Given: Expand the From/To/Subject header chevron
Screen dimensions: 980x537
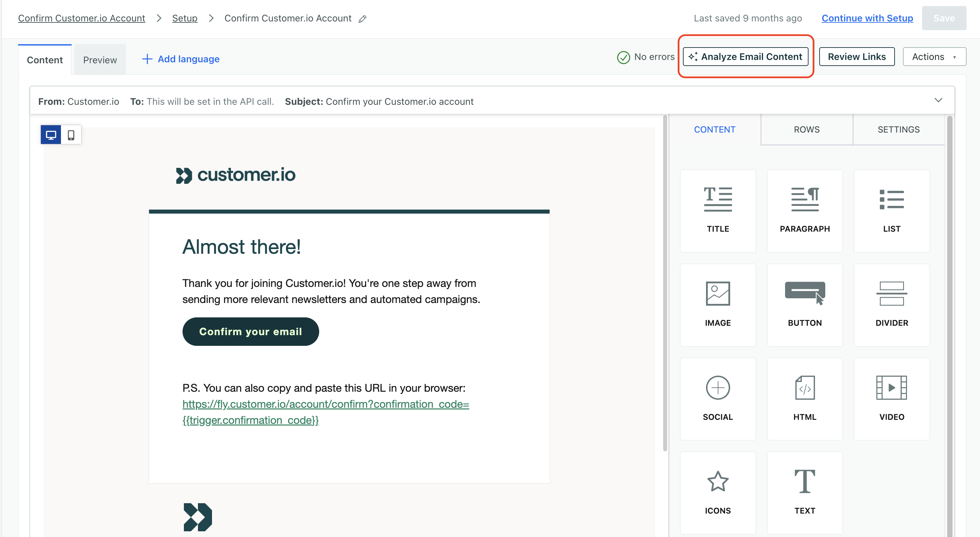Looking at the screenshot, I should click(x=938, y=100).
